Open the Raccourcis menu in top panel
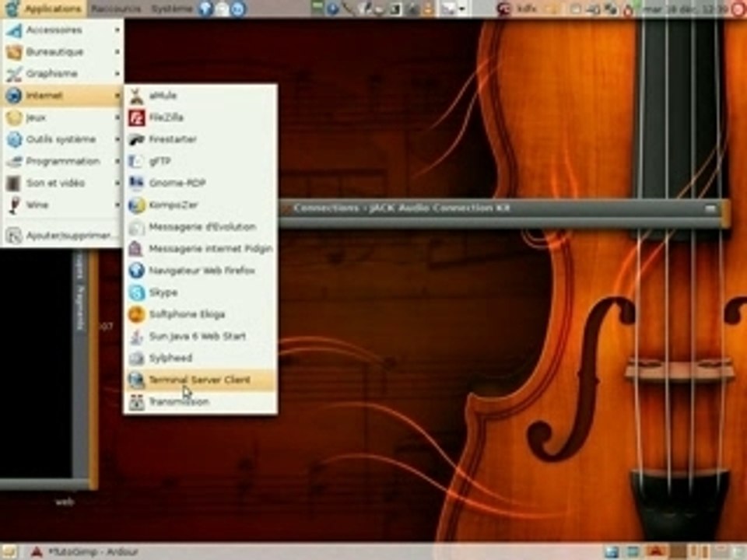The height and width of the screenshot is (560, 747). pos(116,9)
